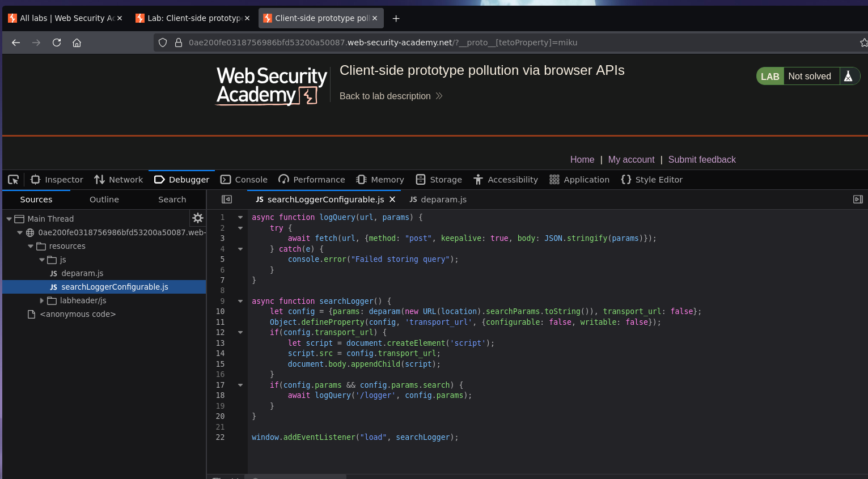
Task: Select the Search sidebar tab
Action: (x=172, y=200)
